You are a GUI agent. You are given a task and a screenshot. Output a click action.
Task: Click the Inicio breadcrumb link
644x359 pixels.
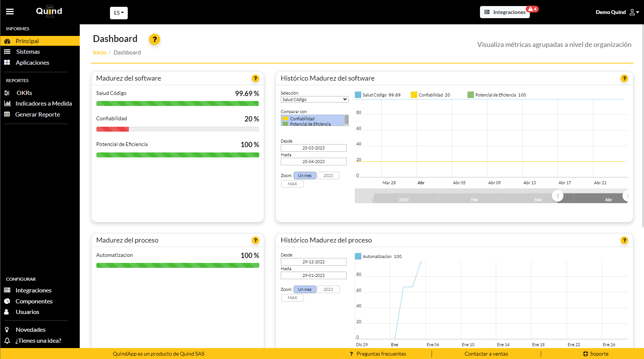[100, 53]
